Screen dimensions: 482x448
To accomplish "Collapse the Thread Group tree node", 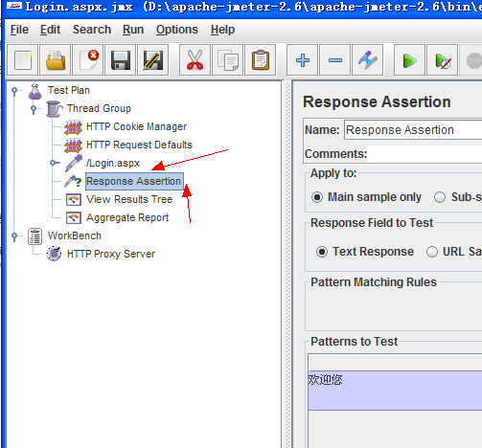I will pyautogui.click(x=34, y=109).
